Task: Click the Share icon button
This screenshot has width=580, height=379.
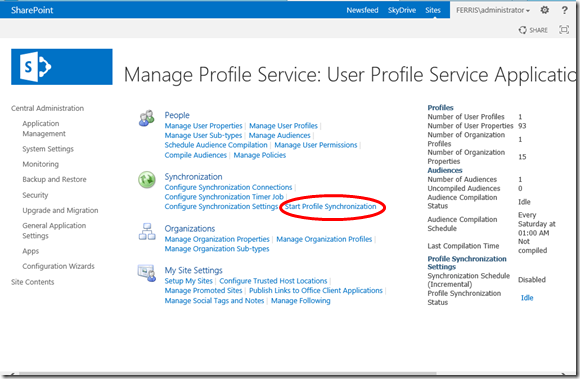Action: coord(533,30)
